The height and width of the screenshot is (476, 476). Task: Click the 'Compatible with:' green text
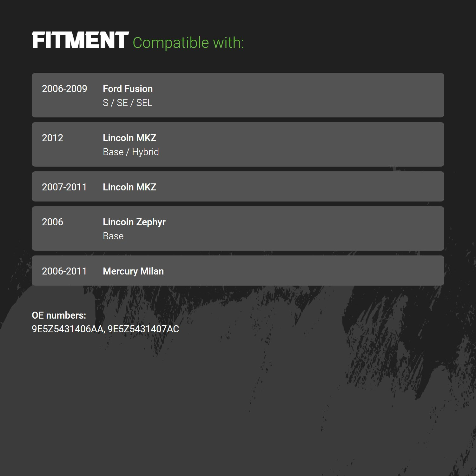(188, 43)
